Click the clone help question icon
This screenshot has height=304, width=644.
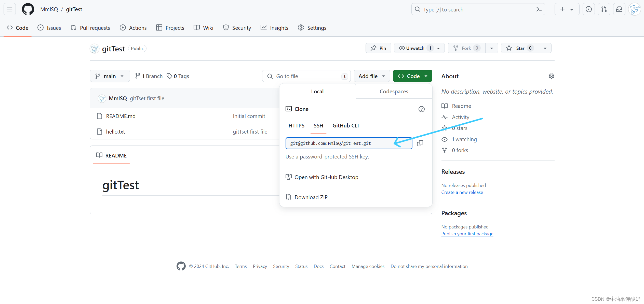point(421,109)
